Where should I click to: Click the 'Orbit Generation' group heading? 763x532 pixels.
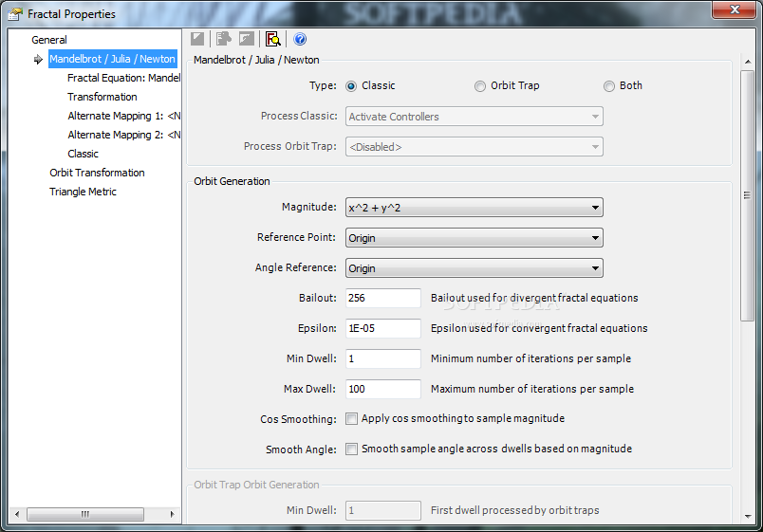[x=232, y=181]
